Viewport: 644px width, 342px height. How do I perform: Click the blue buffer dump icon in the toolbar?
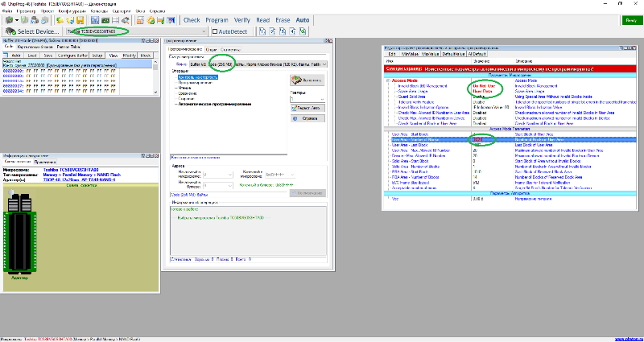[x=95, y=20]
